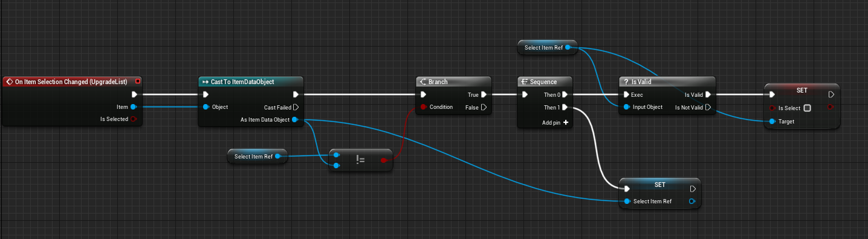Click the Not Equal node's top input pin
Image resolution: width=868 pixels, height=239 pixels.
337,155
